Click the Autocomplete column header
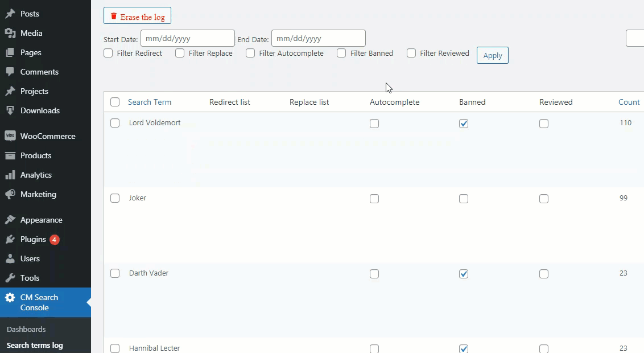The image size is (644, 353). (x=394, y=102)
